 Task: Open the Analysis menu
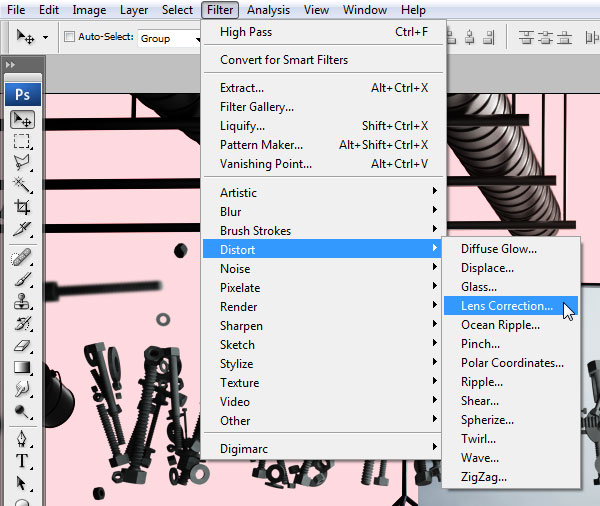pyautogui.click(x=268, y=10)
